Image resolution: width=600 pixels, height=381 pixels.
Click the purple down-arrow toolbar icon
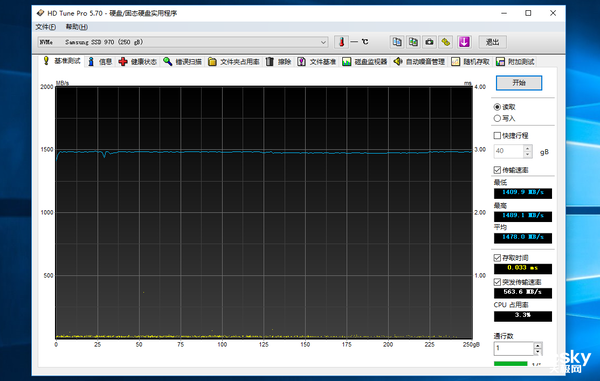[x=464, y=42]
